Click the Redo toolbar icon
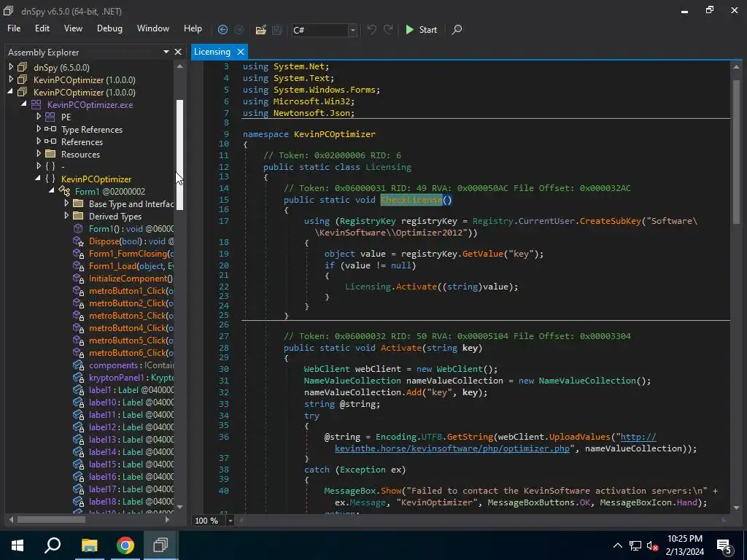The height and width of the screenshot is (560, 747). point(388,29)
